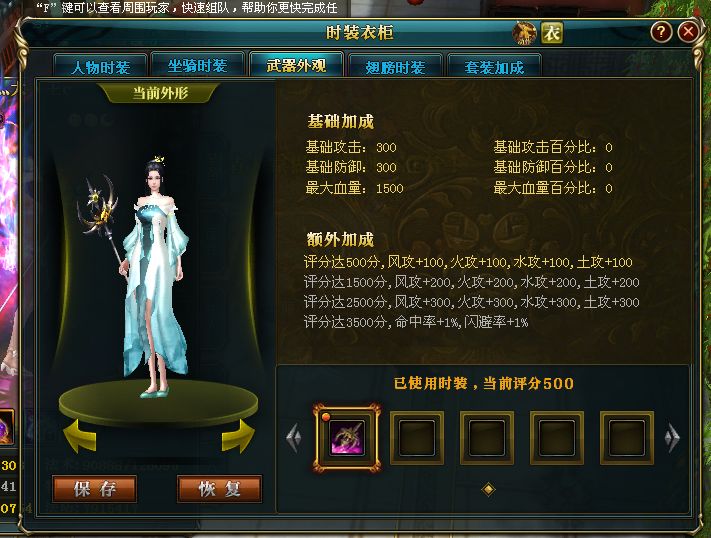Open the 套装加成 tab
Screen dimensions: 711x538
(x=494, y=66)
